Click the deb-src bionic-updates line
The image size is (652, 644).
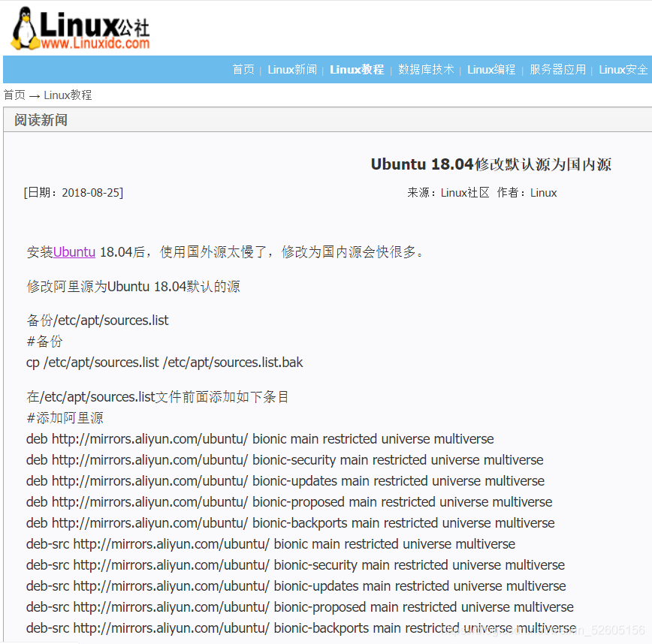coord(296,586)
